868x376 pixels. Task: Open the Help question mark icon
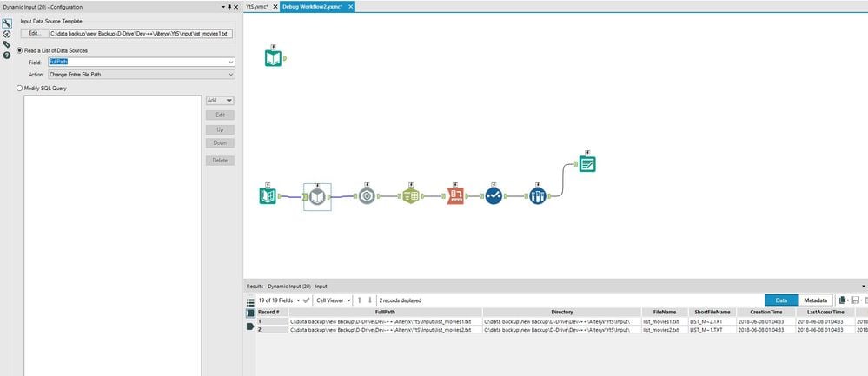coord(7,56)
